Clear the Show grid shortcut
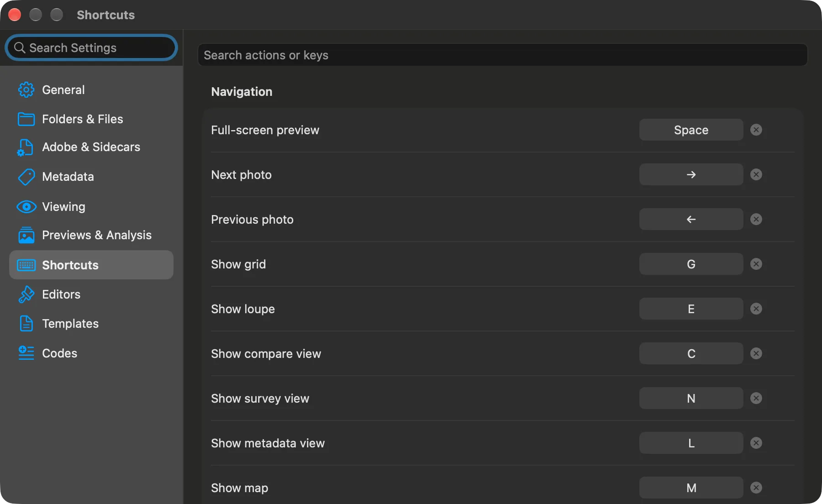 click(756, 264)
